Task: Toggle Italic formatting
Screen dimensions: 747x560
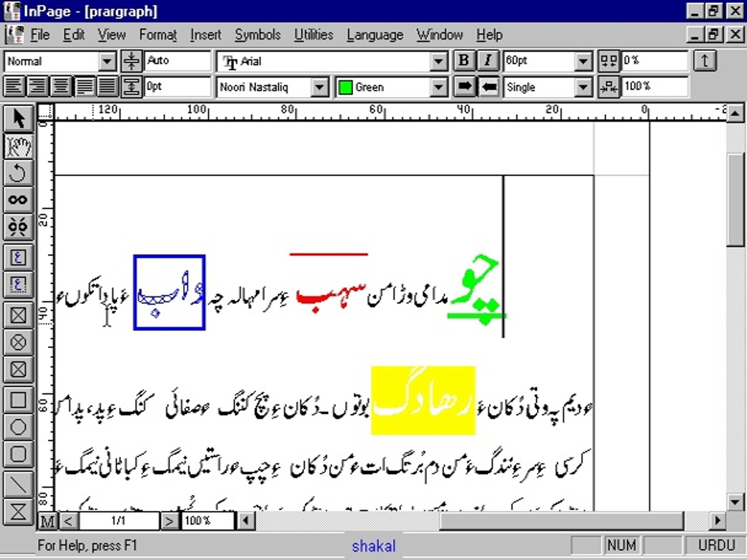Action: 488,61
